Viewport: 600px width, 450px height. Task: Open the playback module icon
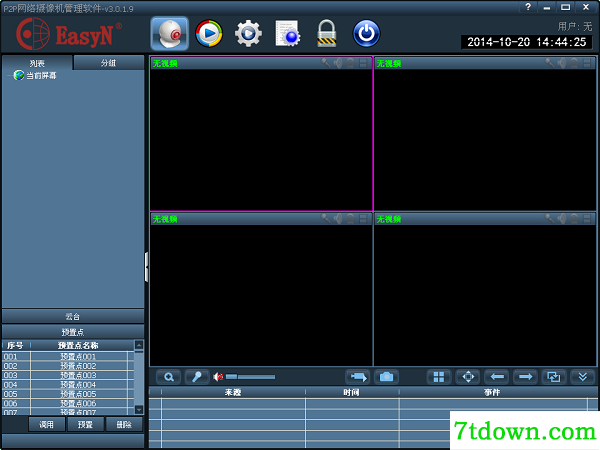pyautogui.click(x=209, y=34)
